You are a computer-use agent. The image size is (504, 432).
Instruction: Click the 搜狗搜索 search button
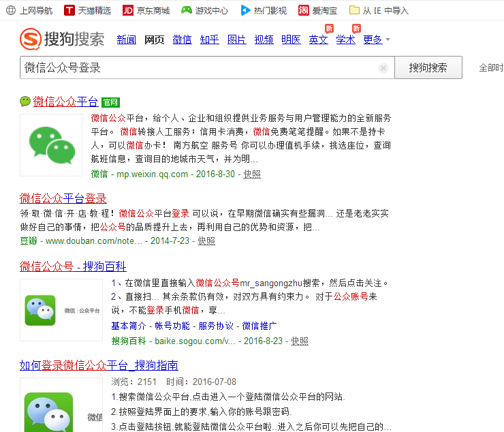click(x=428, y=67)
